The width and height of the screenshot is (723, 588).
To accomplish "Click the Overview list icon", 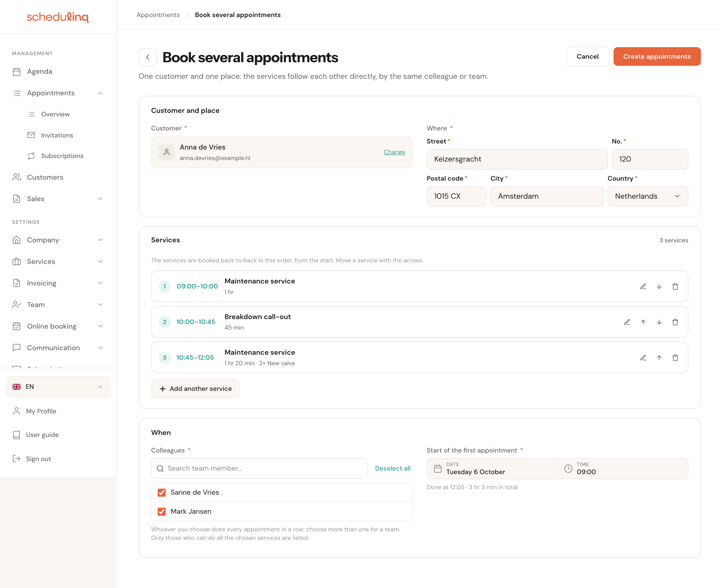I will coord(31,114).
